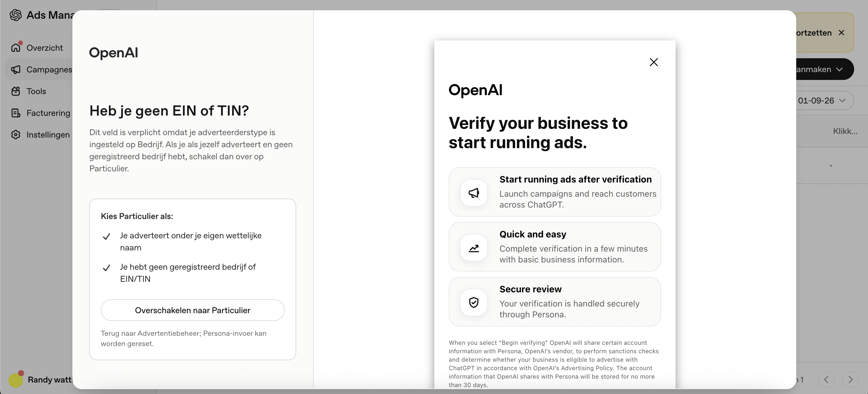This screenshot has height=394, width=868.
Task: Open Facturering in the sidebar
Action: pyautogui.click(x=48, y=113)
